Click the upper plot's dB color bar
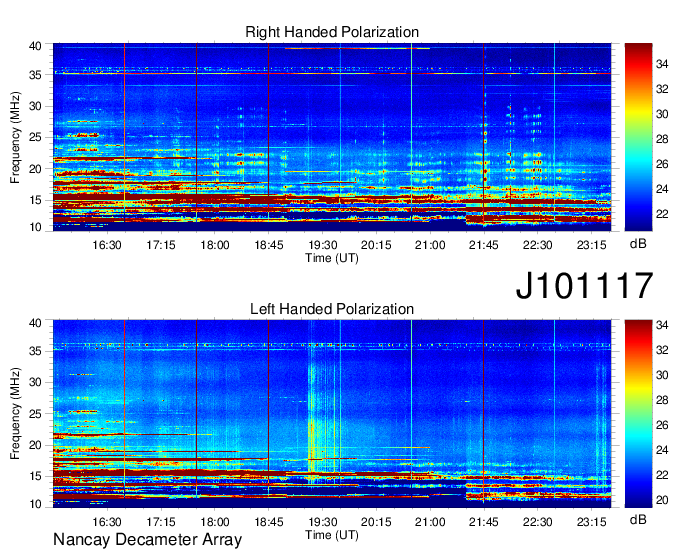This screenshot has height=552, width=680. click(x=638, y=137)
